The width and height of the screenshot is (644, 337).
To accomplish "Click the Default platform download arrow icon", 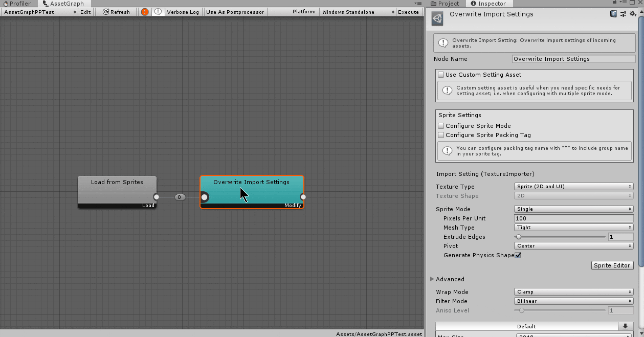I will point(625,326).
